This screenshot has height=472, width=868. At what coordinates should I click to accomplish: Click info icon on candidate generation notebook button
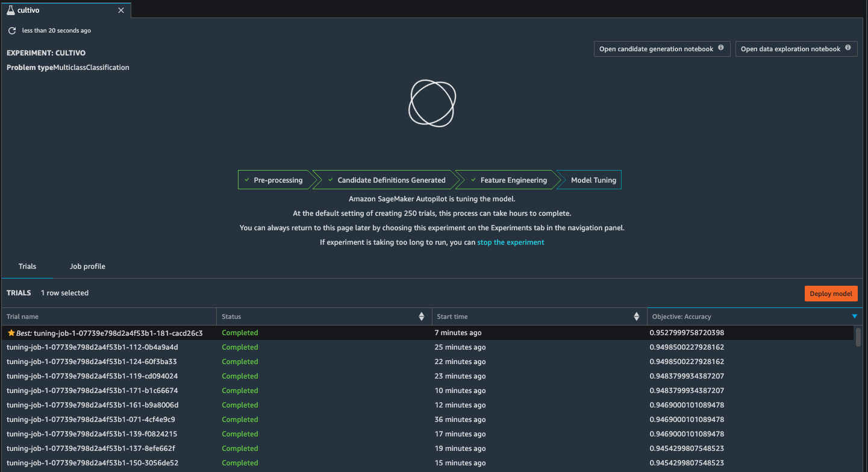pyautogui.click(x=721, y=48)
